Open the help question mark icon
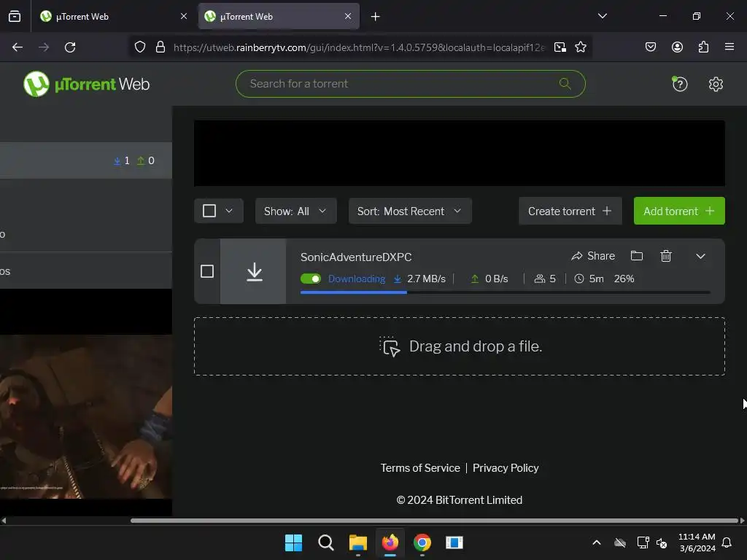The height and width of the screenshot is (560, 747). tap(679, 85)
